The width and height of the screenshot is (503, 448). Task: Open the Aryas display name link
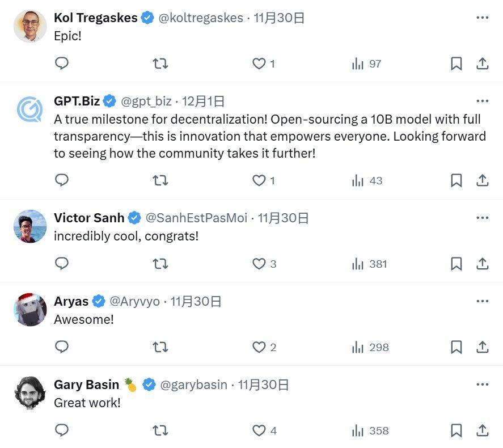click(71, 301)
